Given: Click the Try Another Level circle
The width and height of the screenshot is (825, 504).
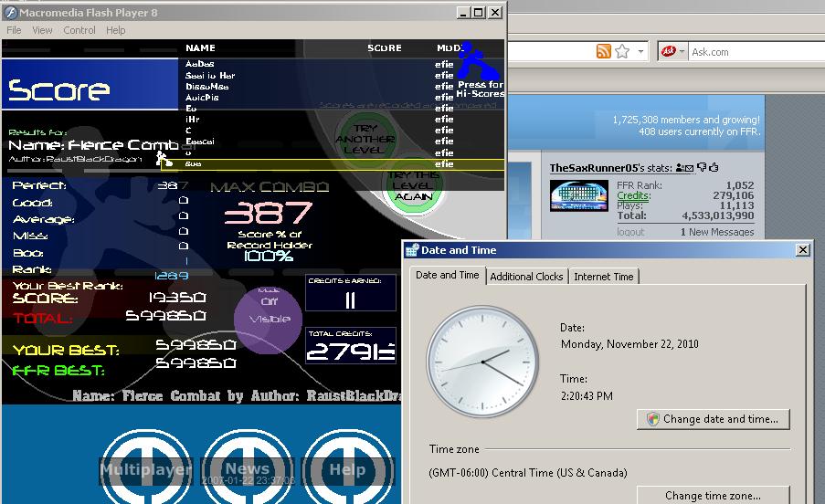Looking at the screenshot, I should click(365, 139).
